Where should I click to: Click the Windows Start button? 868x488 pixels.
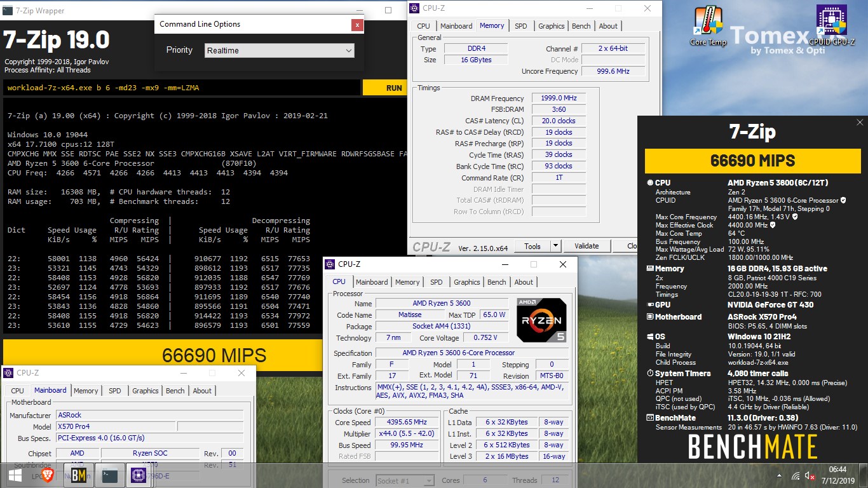tap(15, 475)
